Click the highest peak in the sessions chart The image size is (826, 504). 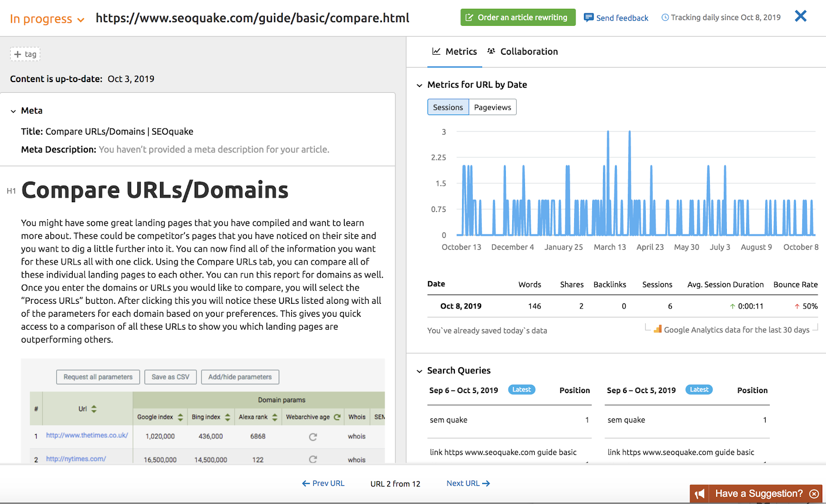[608, 133]
